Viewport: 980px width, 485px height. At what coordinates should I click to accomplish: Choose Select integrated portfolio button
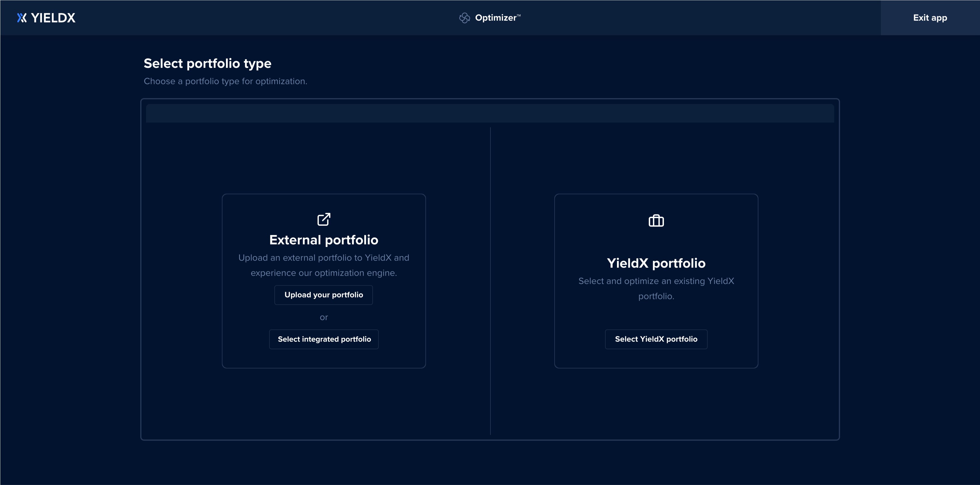point(324,339)
